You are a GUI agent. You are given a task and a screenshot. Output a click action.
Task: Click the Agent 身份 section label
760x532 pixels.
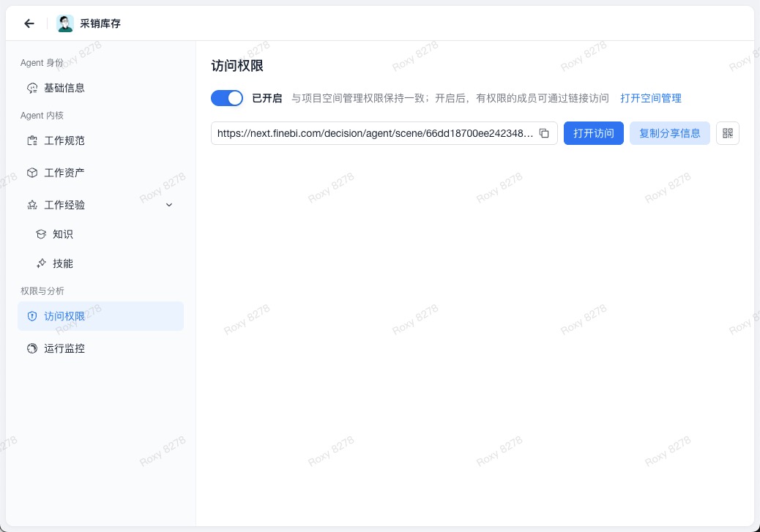coord(42,62)
